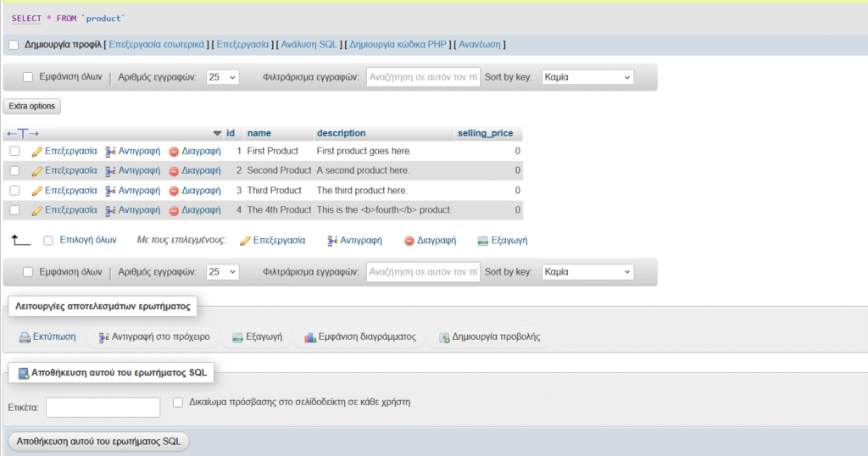Click the copy icon in Second Product row

pyautogui.click(x=110, y=171)
